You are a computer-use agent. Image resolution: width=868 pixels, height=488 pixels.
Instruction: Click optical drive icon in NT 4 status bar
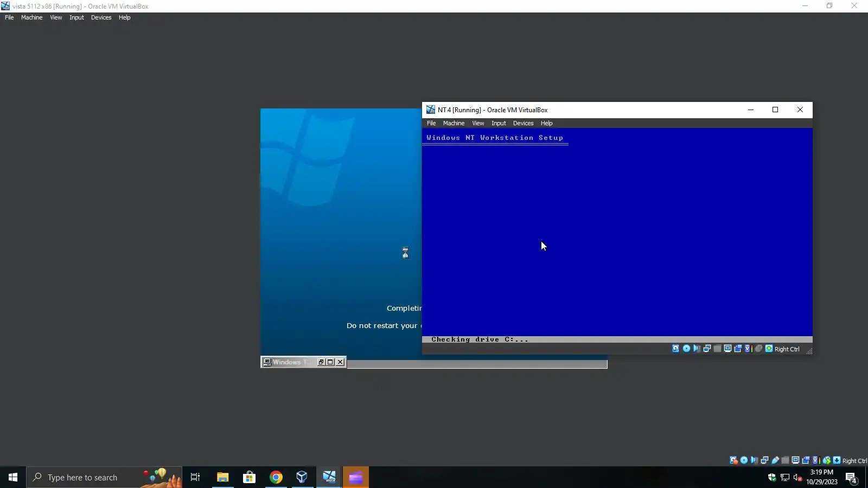coord(686,349)
